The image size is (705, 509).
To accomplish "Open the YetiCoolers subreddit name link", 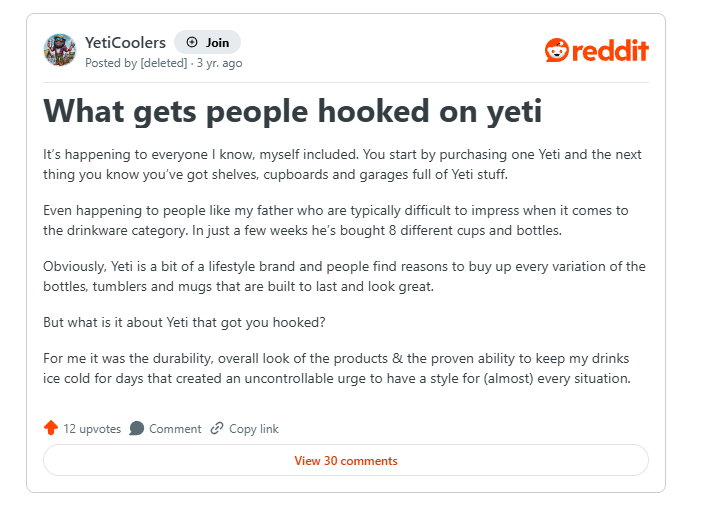I will [x=125, y=43].
